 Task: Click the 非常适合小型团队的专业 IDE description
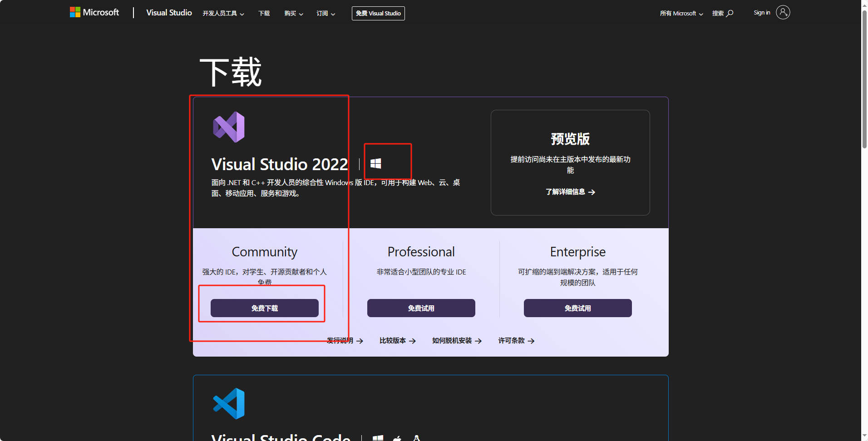click(x=421, y=272)
